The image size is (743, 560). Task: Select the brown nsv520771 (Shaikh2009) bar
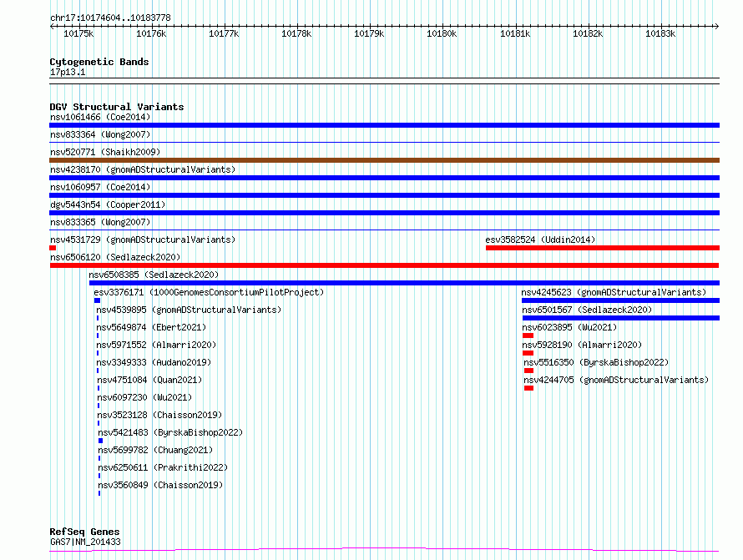coord(384,160)
